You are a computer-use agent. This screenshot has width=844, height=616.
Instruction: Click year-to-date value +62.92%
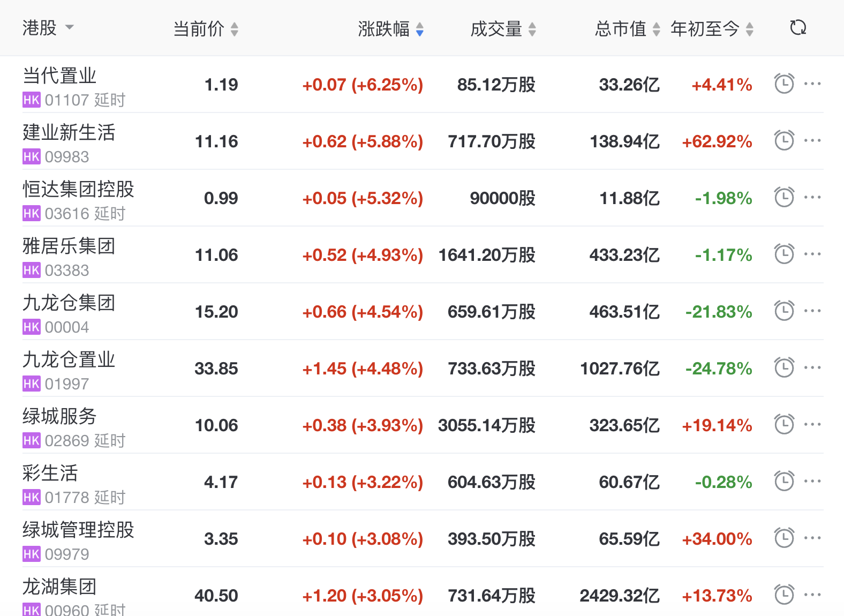click(717, 141)
